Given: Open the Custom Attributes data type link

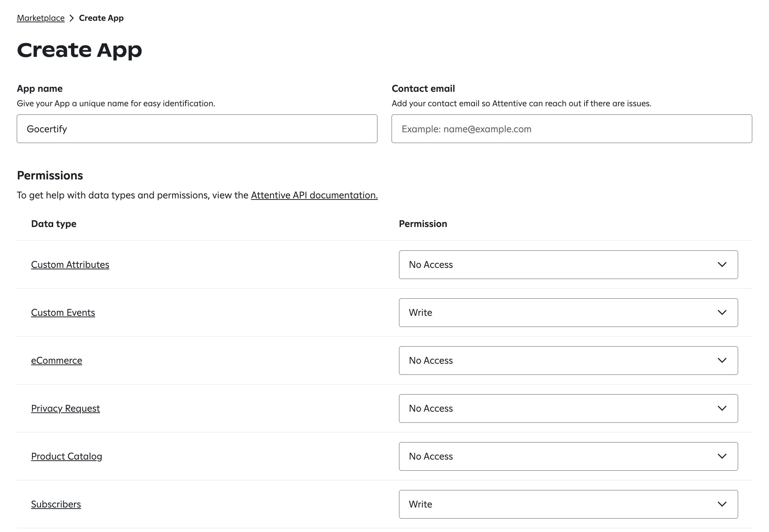Looking at the screenshot, I should tap(70, 265).
